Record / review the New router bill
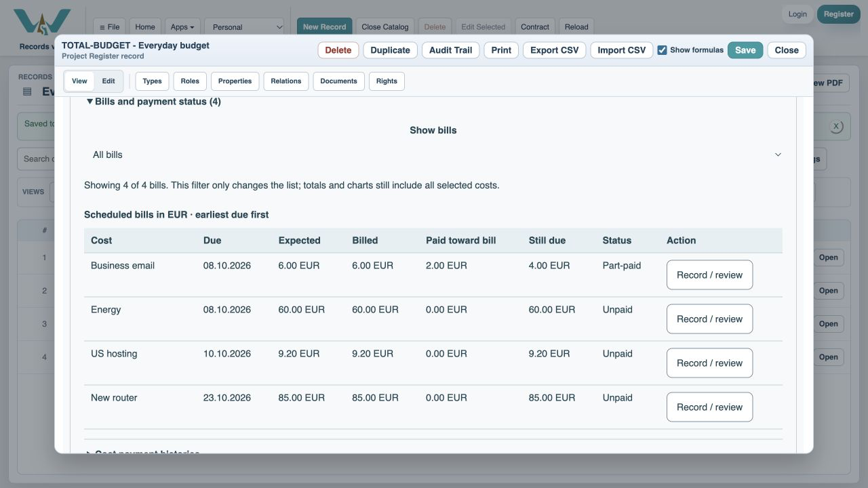Viewport: 868px width, 488px height. [709, 407]
